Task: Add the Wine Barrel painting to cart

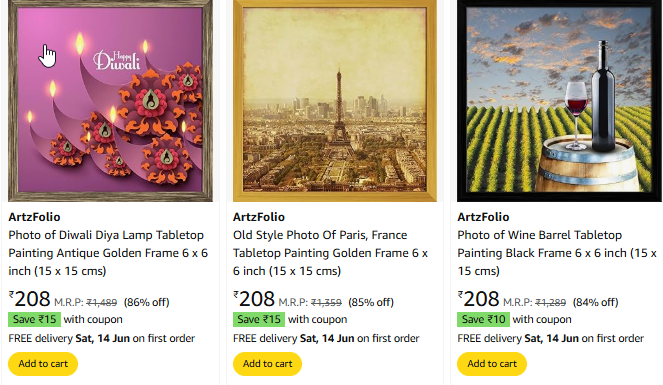Action: [492, 364]
